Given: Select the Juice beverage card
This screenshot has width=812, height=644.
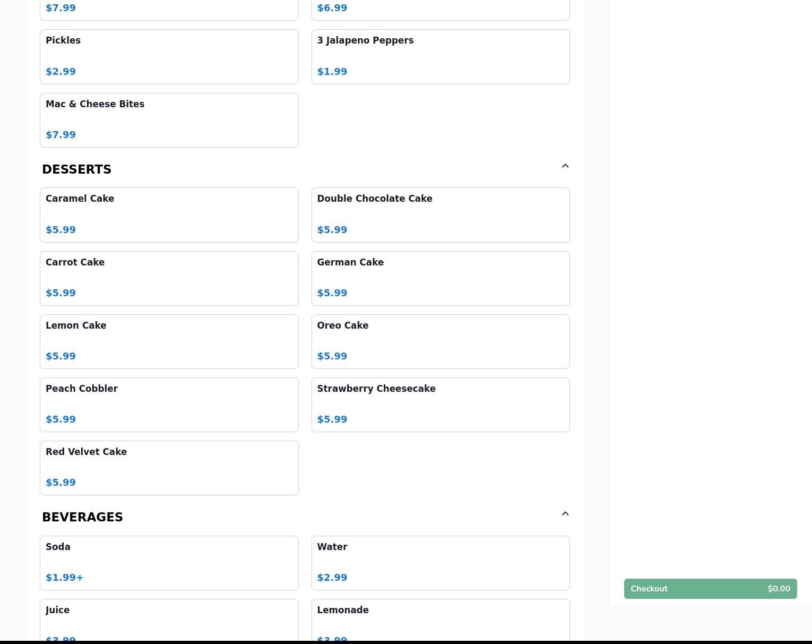Looking at the screenshot, I should [169, 621].
